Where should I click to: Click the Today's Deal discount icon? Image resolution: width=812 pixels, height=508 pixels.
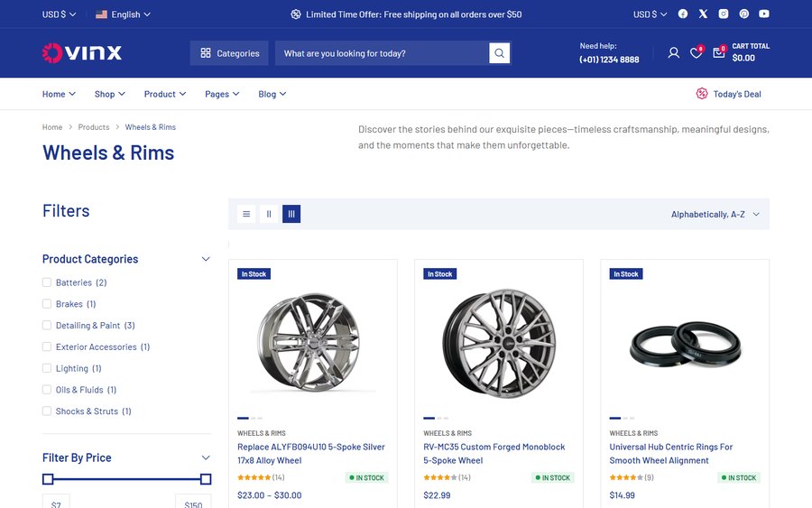[702, 94]
